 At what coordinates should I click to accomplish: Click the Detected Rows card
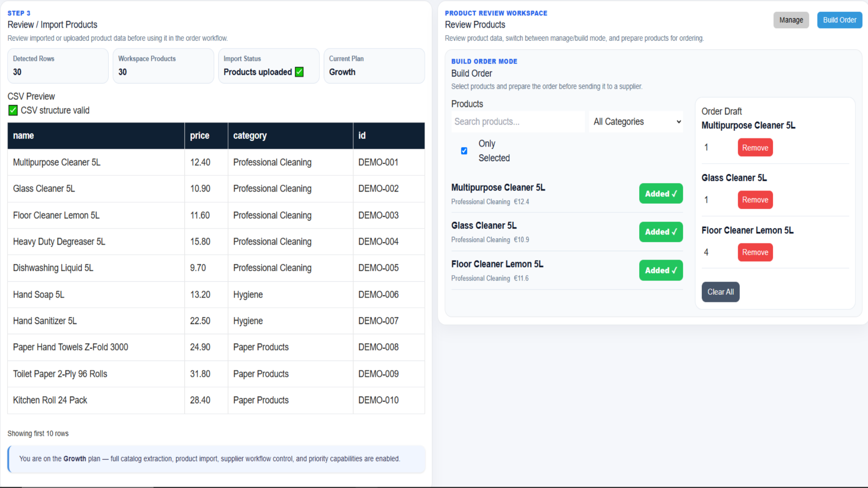58,66
